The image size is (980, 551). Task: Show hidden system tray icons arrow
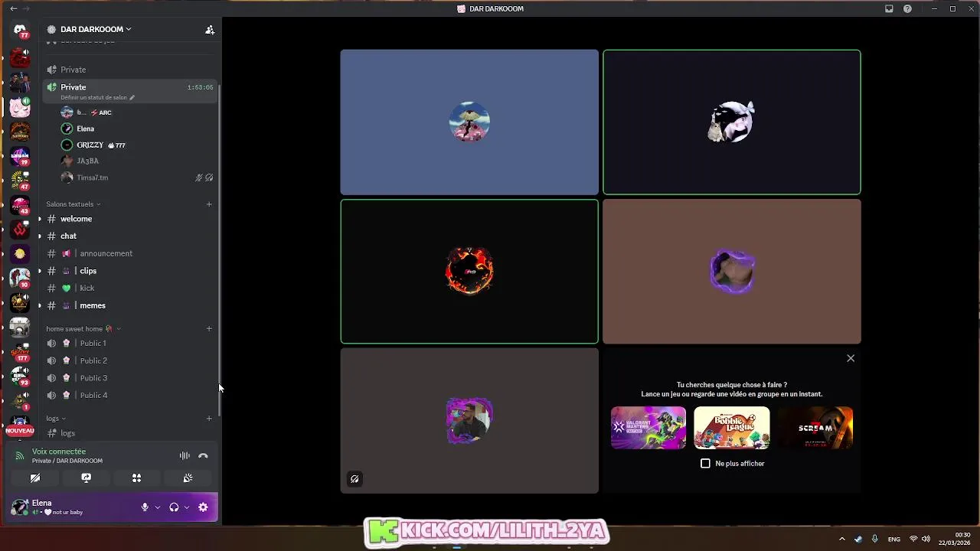841,539
